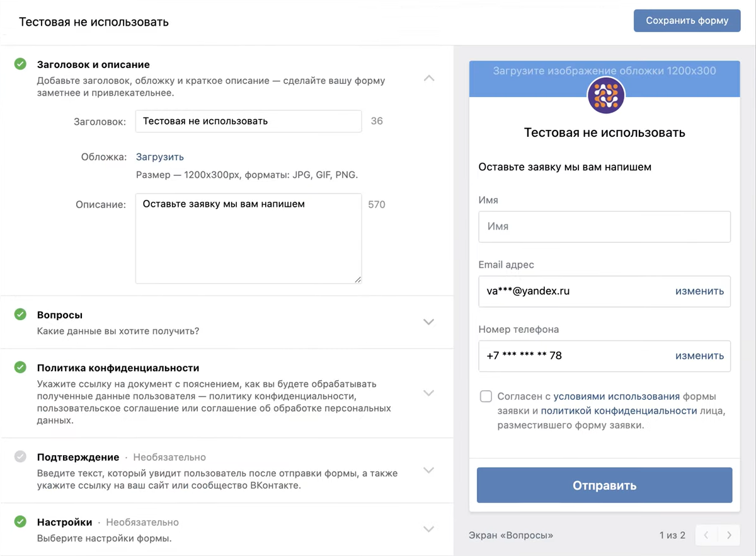
Task: Click изменить next to email address
Action: click(699, 291)
